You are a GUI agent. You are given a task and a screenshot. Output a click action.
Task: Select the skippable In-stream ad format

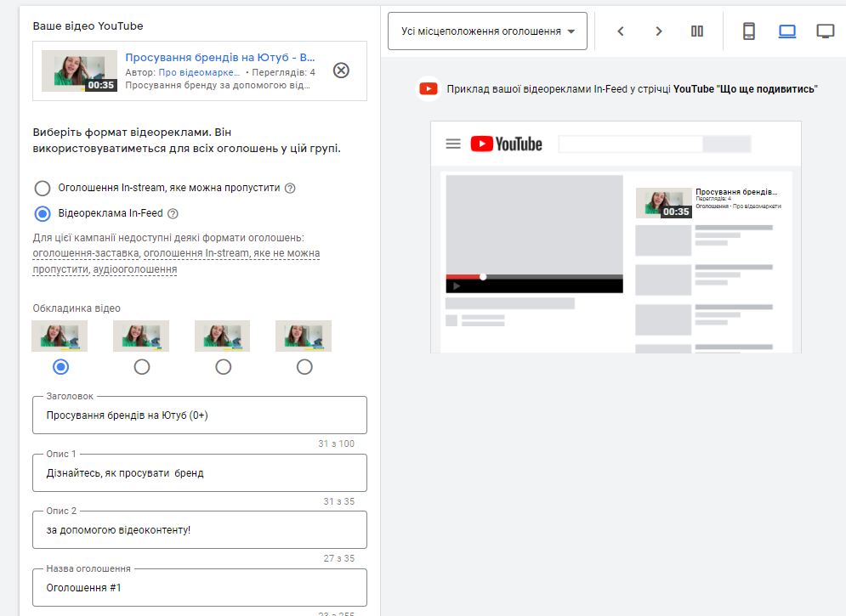(x=43, y=188)
